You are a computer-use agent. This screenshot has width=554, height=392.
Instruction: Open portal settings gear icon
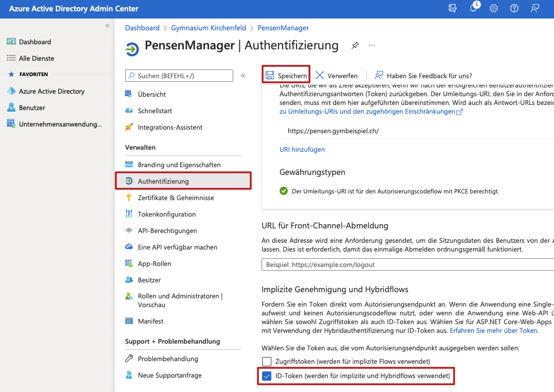(x=494, y=9)
